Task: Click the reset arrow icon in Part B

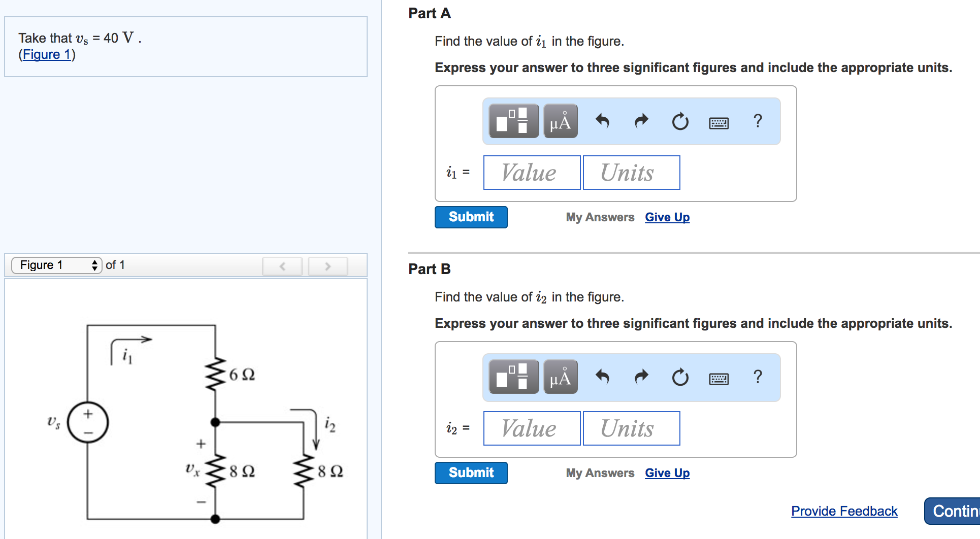Action: pos(680,377)
